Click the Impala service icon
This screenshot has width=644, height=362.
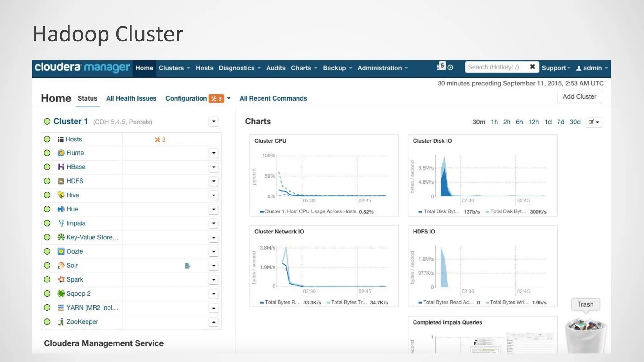tap(61, 223)
